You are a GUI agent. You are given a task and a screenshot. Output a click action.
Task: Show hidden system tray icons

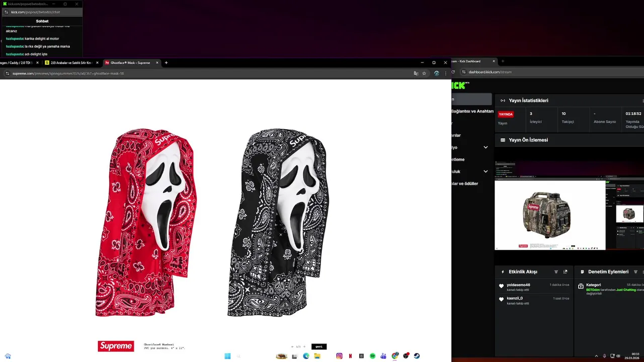pyautogui.click(x=597, y=356)
